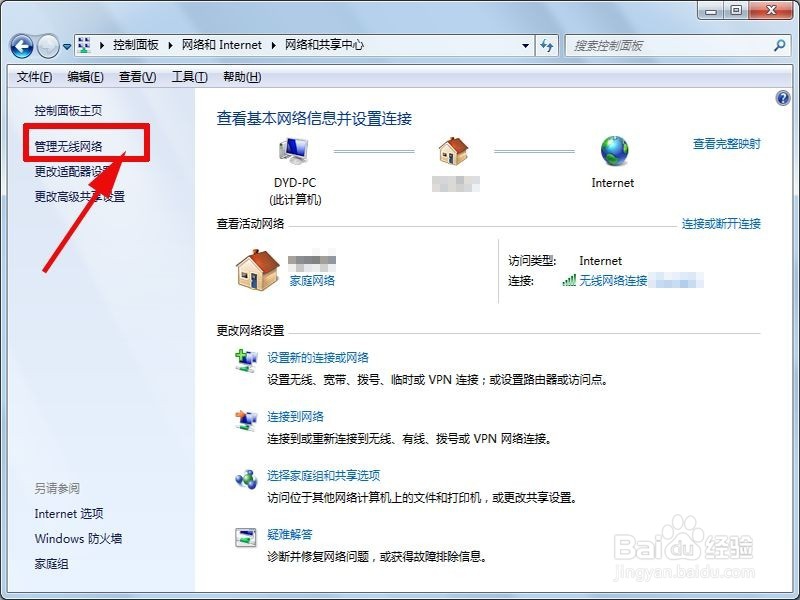
Task: Click the Internet label under globe
Action: point(612,183)
